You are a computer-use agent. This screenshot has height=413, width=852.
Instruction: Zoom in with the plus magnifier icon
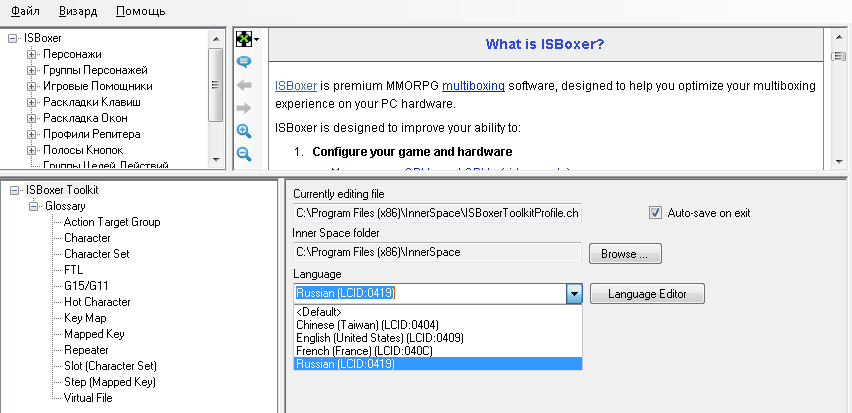(x=244, y=131)
